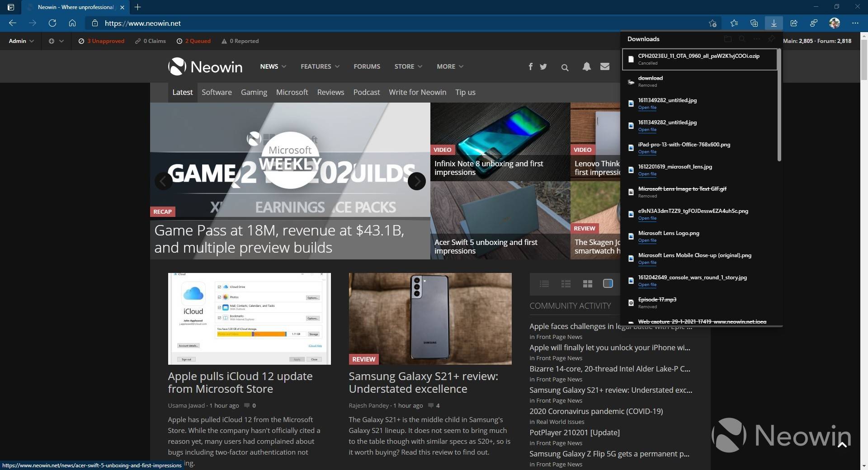Expand the MORE menu

click(x=450, y=66)
